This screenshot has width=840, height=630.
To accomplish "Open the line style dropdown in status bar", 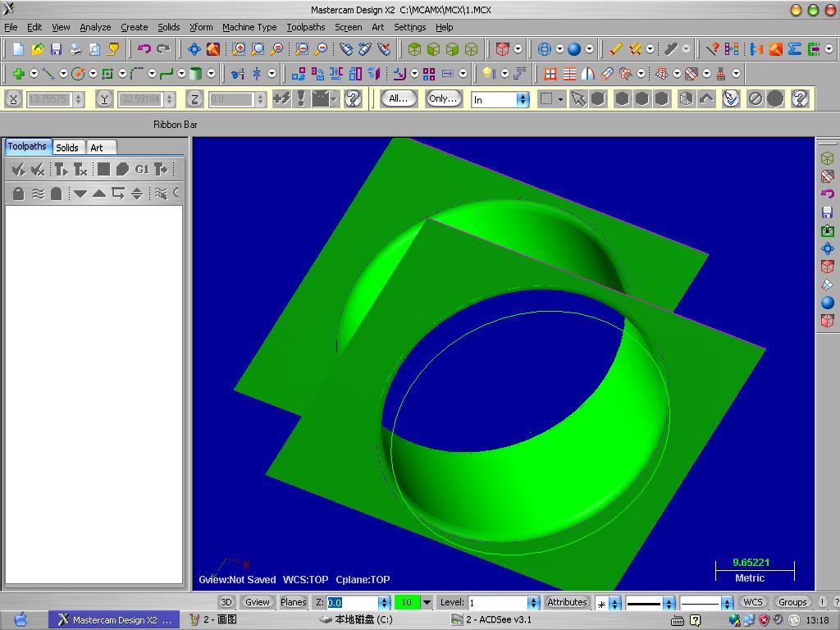I will point(669,603).
